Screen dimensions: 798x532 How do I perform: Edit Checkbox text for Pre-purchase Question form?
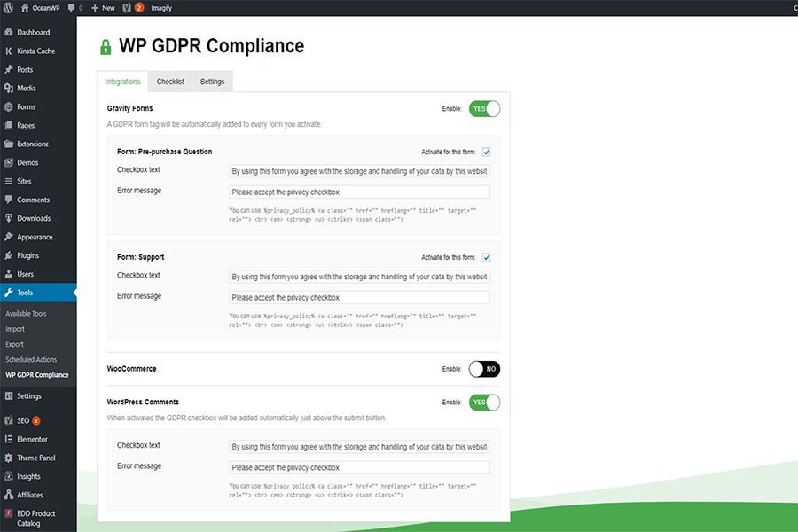click(359, 171)
